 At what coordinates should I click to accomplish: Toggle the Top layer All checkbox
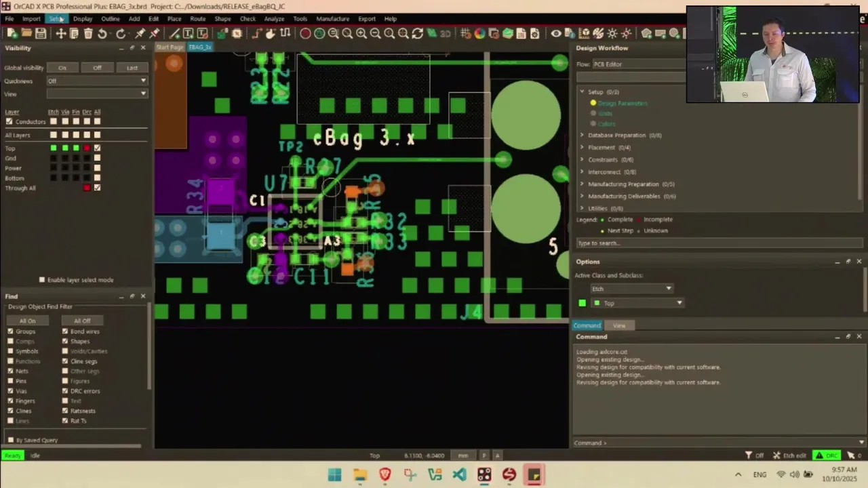[x=97, y=148]
